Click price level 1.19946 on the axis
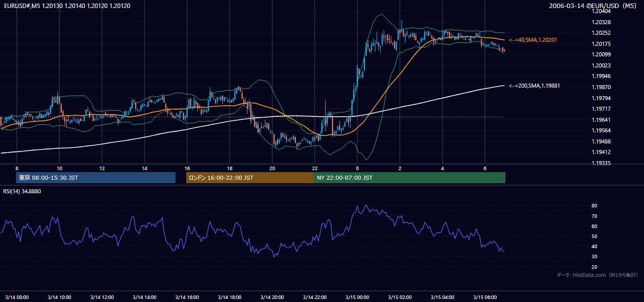644x302 pixels. pos(601,77)
